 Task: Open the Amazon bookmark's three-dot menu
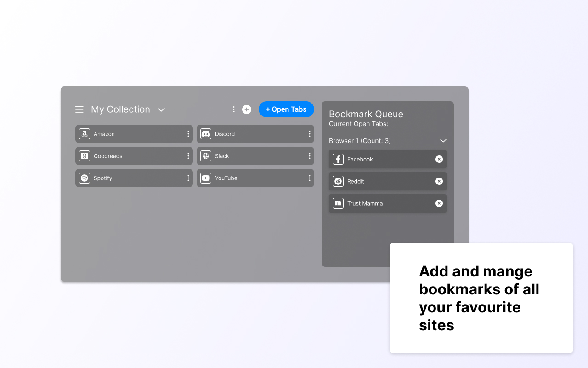point(188,134)
